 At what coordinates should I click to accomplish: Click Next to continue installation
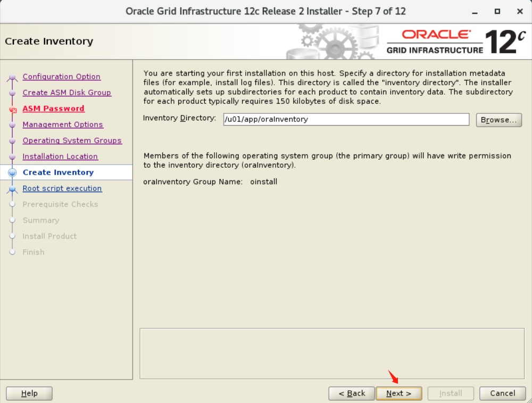click(399, 393)
